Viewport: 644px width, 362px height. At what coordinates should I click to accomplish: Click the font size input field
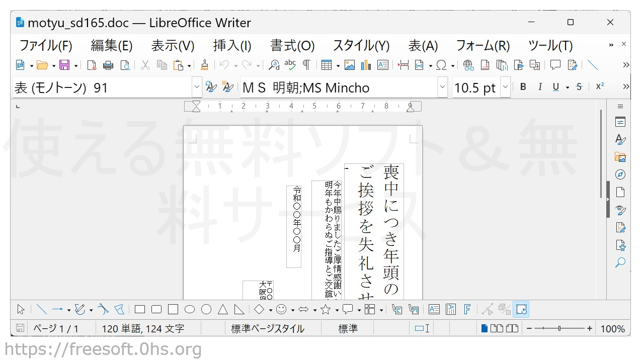click(475, 87)
